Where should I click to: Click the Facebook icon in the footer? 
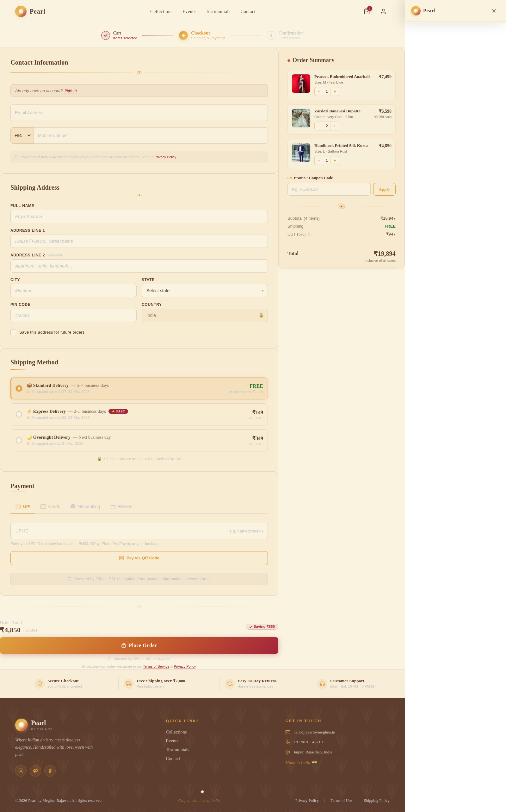(50, 771)
